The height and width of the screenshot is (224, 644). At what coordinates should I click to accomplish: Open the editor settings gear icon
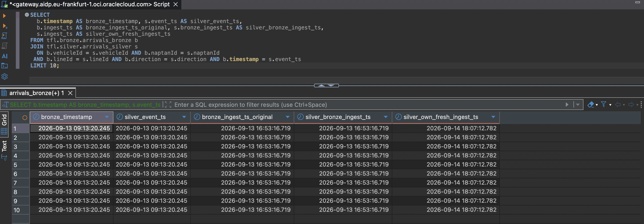(5, 76)
